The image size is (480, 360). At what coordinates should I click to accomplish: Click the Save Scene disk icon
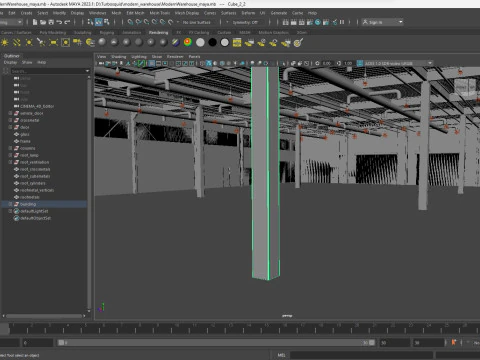(x=51, y=22)
